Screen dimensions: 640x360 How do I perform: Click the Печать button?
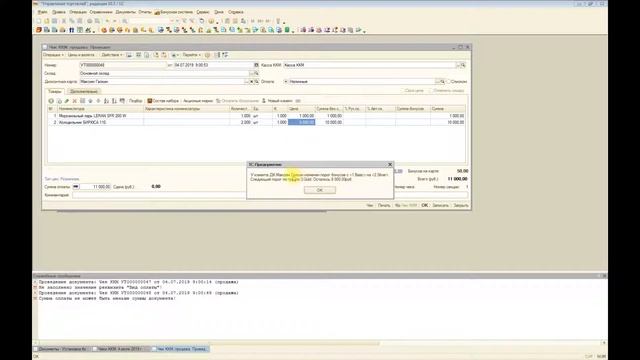tap(384, 205)
